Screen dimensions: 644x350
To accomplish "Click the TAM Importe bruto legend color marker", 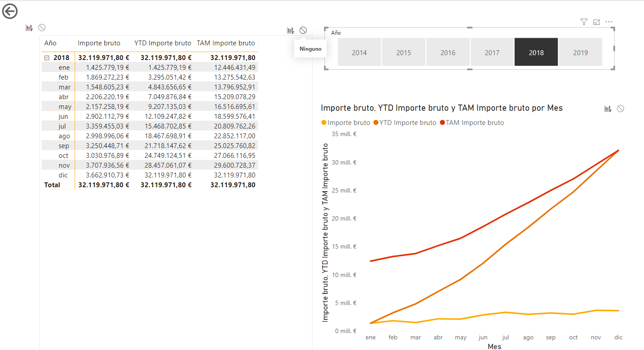I will coord(442,123).
